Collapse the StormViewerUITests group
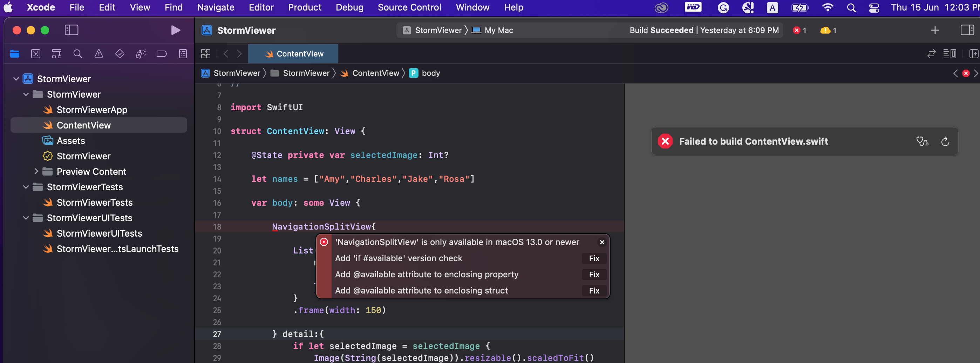Viewport: 980px width, 363px height. tap(26, 218)
